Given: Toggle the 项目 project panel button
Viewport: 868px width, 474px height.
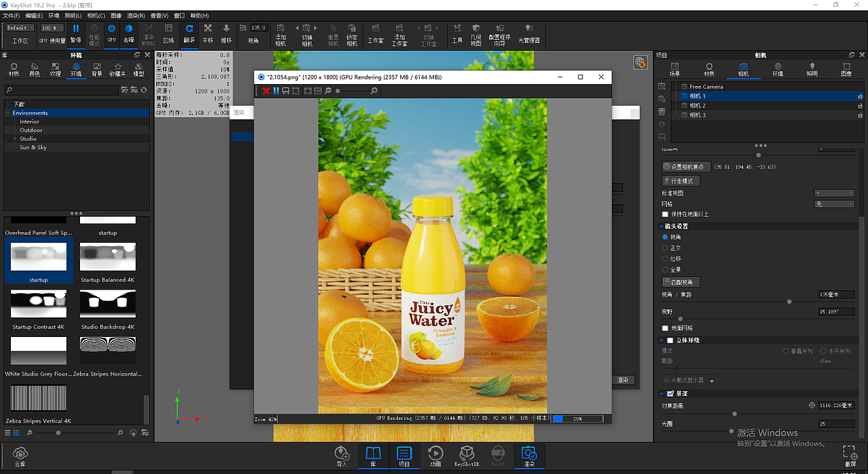Looking at the screenshot, I should pos(404,456).
